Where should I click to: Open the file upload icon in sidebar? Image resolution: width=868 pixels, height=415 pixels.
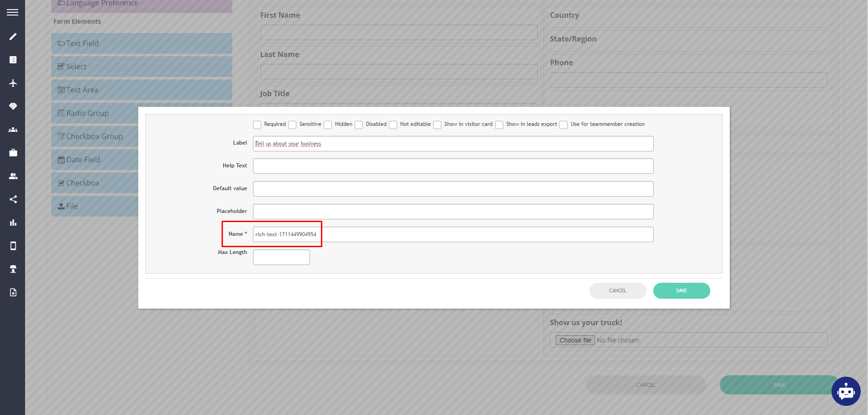(13, 292)
